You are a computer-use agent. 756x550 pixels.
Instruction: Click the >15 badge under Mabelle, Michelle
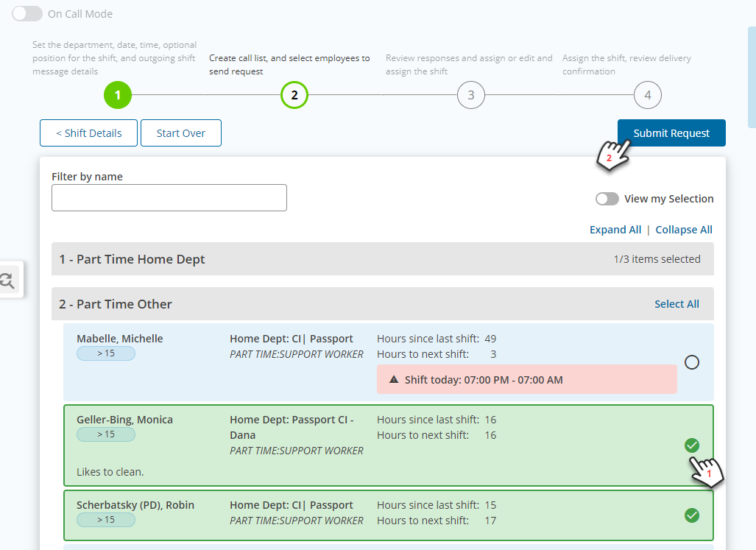point(106,353)
